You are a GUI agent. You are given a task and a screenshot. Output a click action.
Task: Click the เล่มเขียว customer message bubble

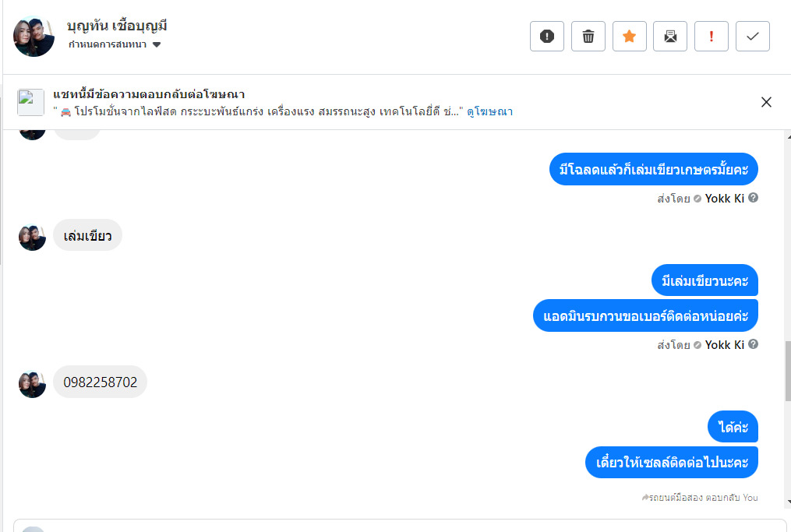tap(87, 235)
